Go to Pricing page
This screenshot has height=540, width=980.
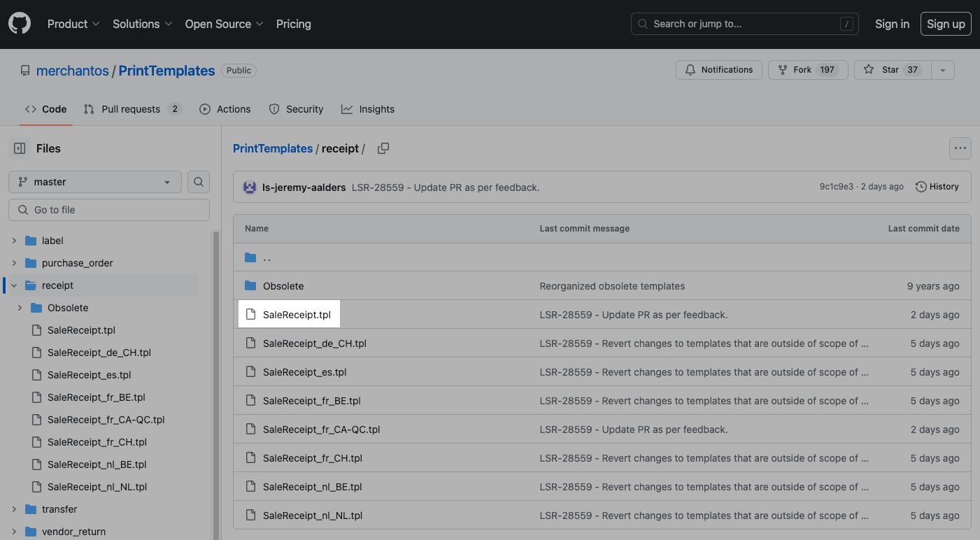coord(294,24)
